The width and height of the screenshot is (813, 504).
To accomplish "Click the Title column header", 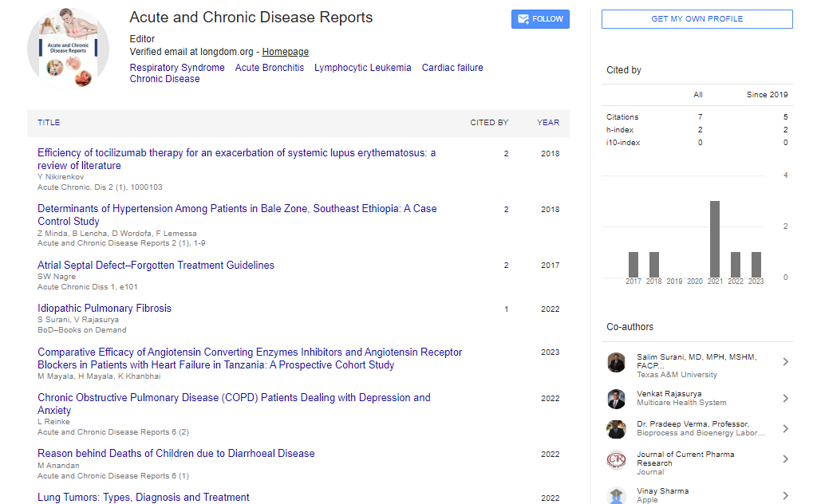I will click(x=49, y=123).
